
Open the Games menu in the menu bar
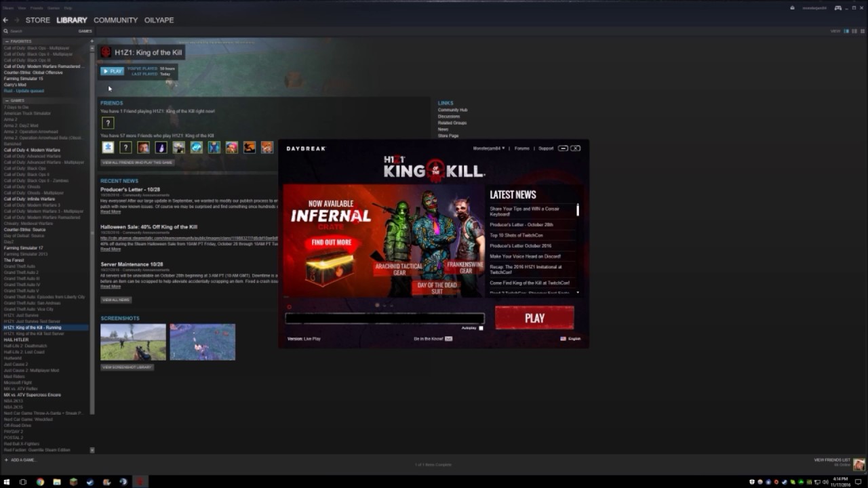point(53,7)
